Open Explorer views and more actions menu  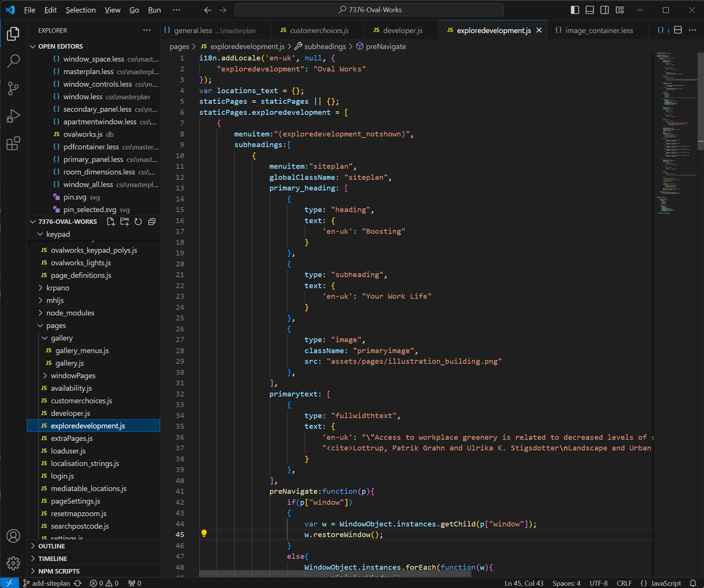(x=147, y=30)
